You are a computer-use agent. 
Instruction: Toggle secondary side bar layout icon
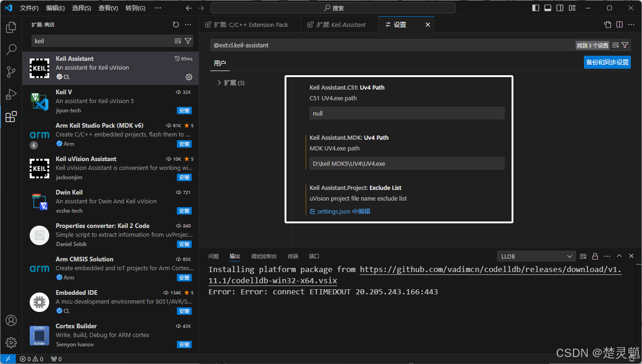click(560, 8)
